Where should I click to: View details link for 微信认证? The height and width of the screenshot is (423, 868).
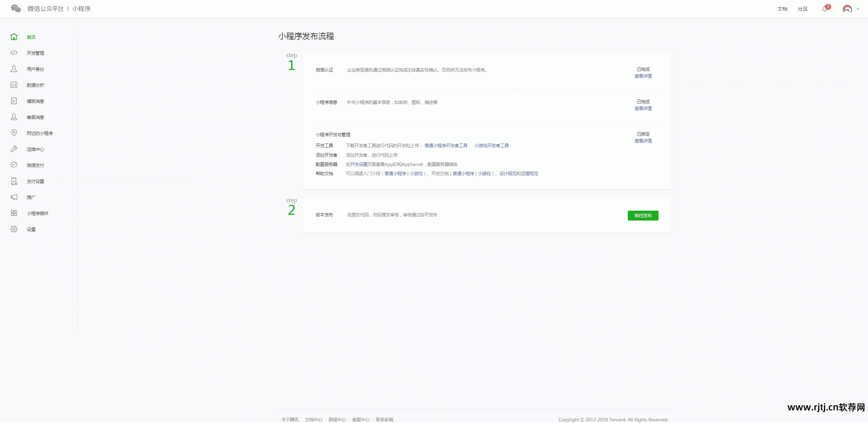click(x=643, y=76)
